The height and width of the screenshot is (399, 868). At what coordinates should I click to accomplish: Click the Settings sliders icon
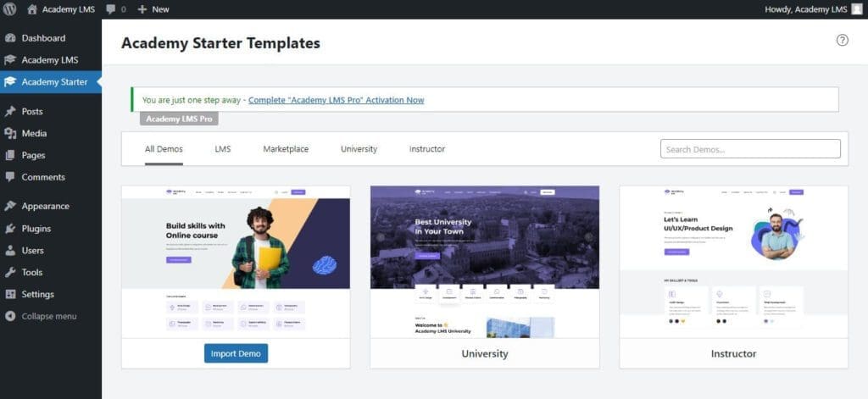[10, 295]
